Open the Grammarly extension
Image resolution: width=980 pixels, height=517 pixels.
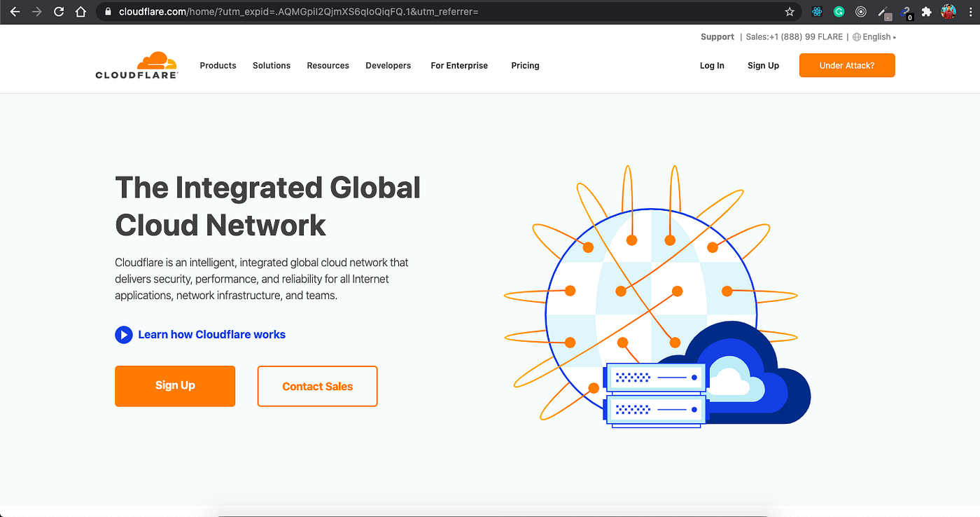tap(839, 11)
